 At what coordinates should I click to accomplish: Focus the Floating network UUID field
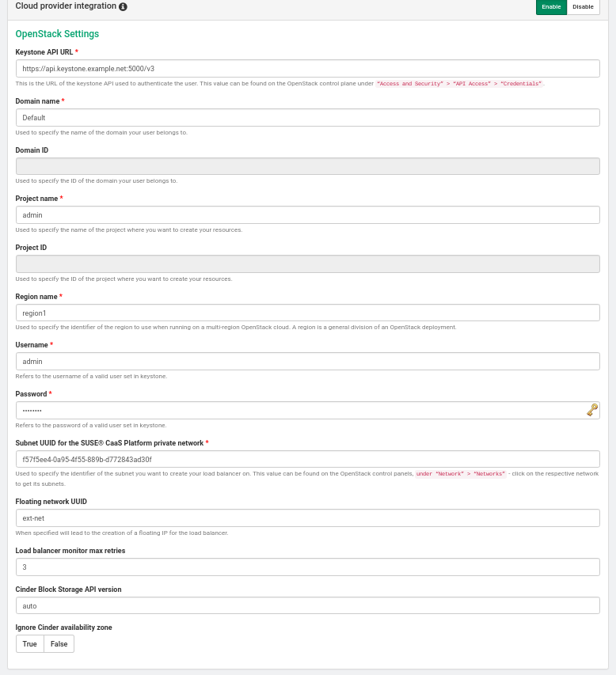click(307, 518)
